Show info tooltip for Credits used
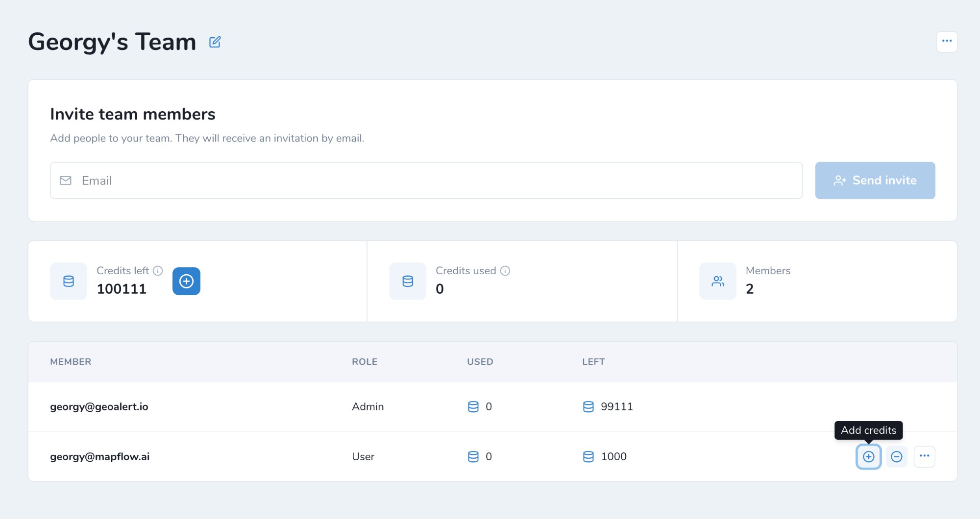Screen dimensions: 980x519 (x=505, y=271)
